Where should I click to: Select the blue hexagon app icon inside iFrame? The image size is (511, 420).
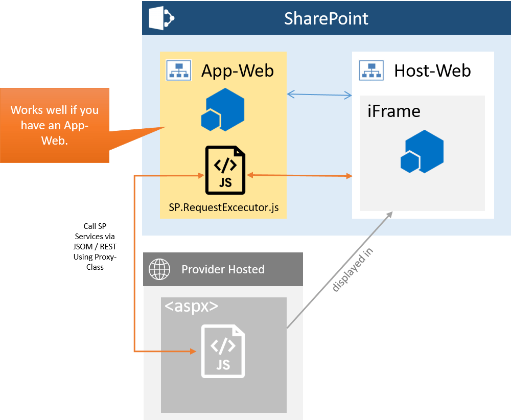422,152
